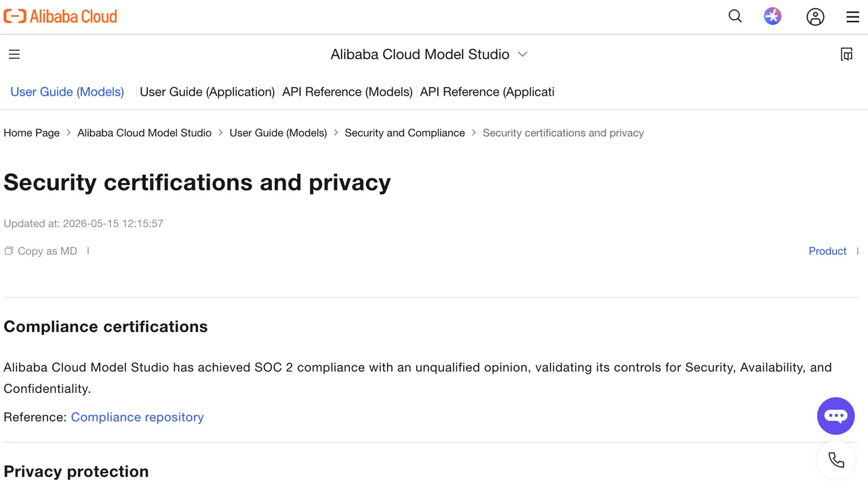Expand the Alibaba Cloud Model Studio dropdown
The width and height of the screenshot is (868, 488).
pos(429,54)
